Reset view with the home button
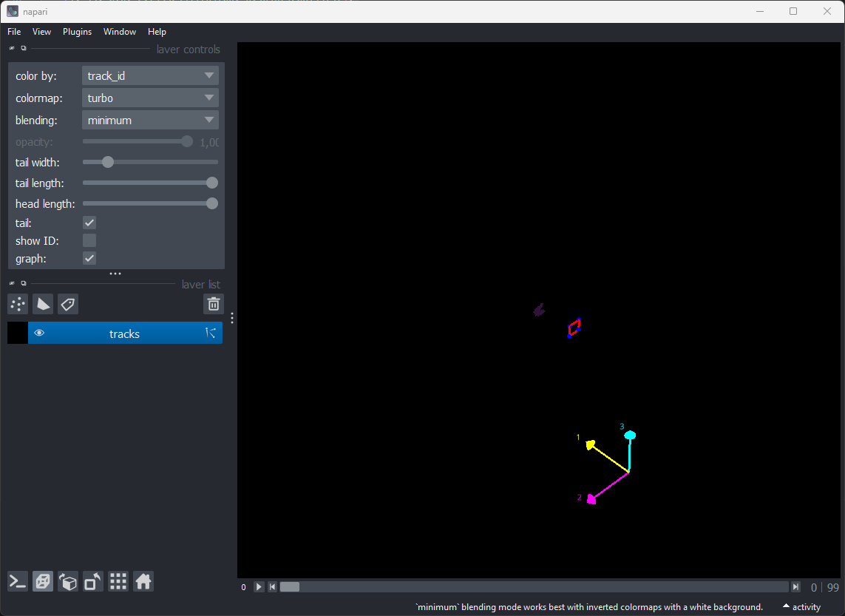Viewport: 845px width, 616px height. pos(143,581)
